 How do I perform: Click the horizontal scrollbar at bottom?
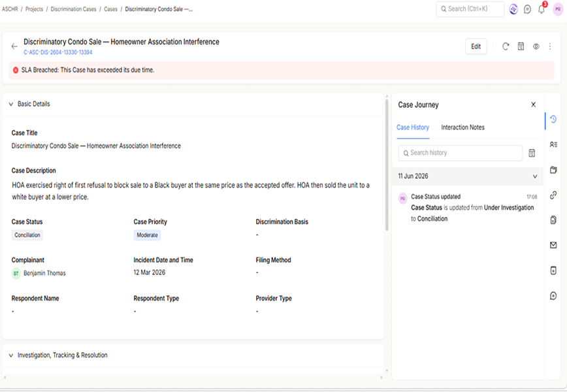pos(193,377)
